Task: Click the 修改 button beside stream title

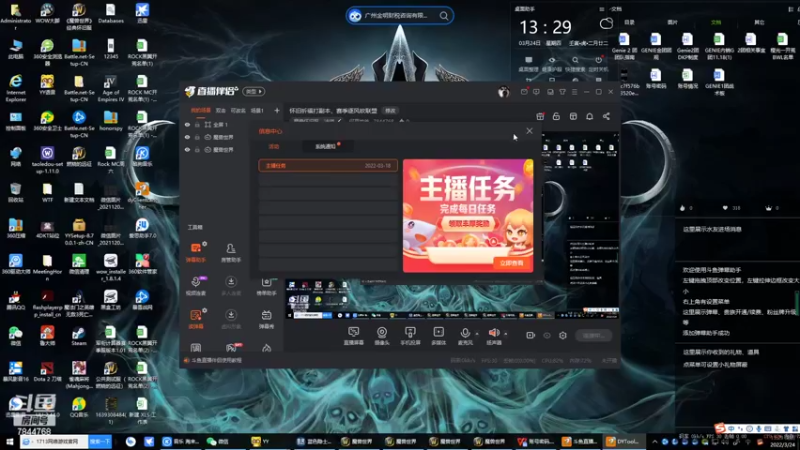Action: (390, 110)
